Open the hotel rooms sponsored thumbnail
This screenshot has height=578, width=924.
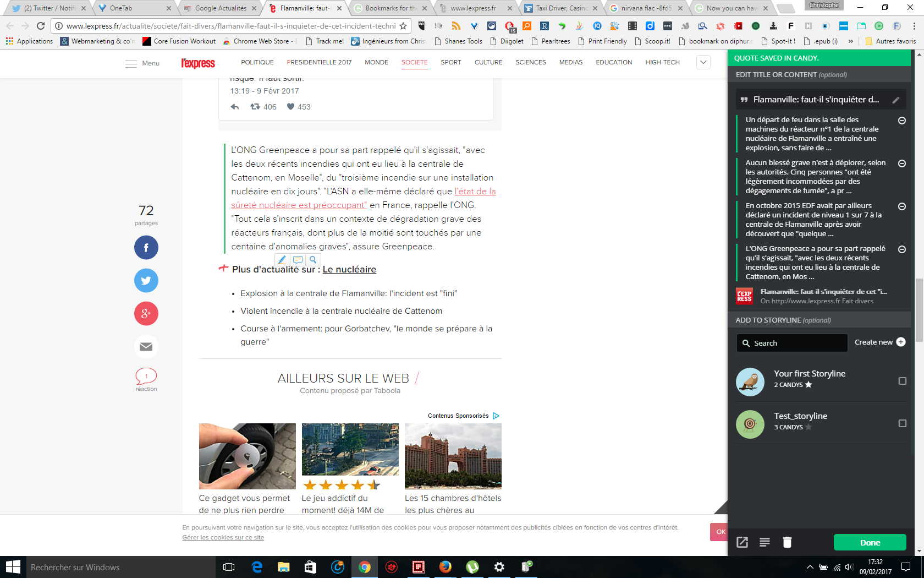[x=453, y=456]
